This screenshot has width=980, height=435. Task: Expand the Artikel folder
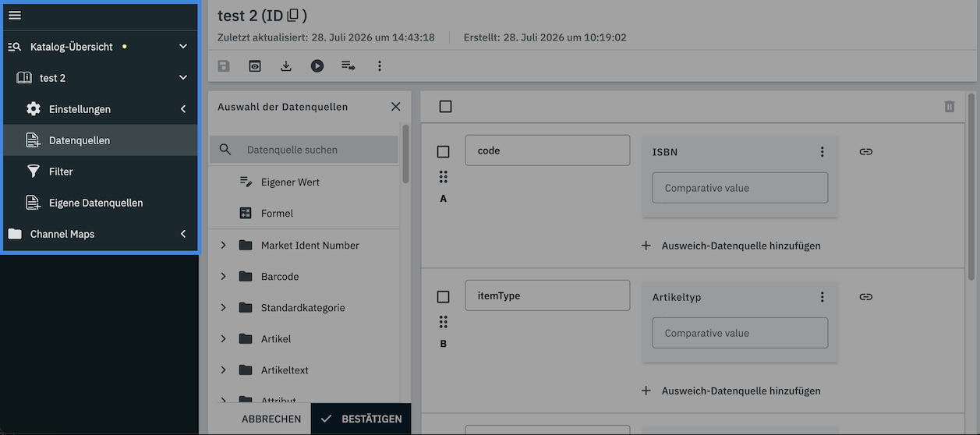(x=223, y=339)
